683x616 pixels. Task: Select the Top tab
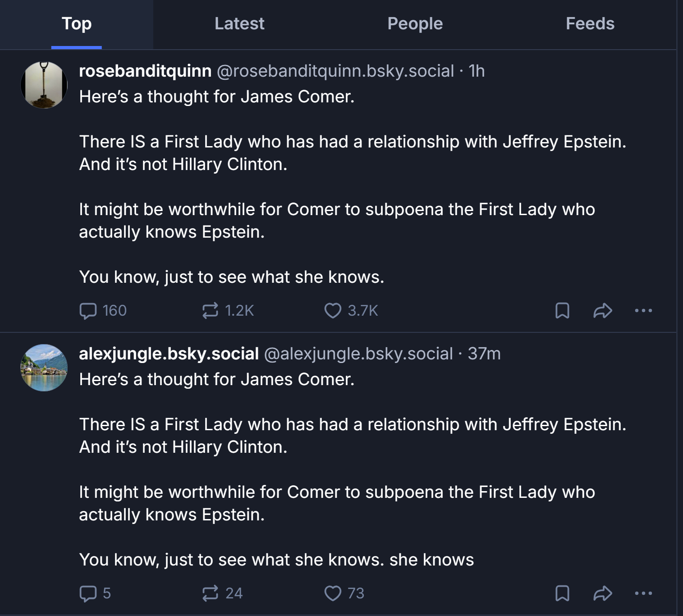click(77, 24)
